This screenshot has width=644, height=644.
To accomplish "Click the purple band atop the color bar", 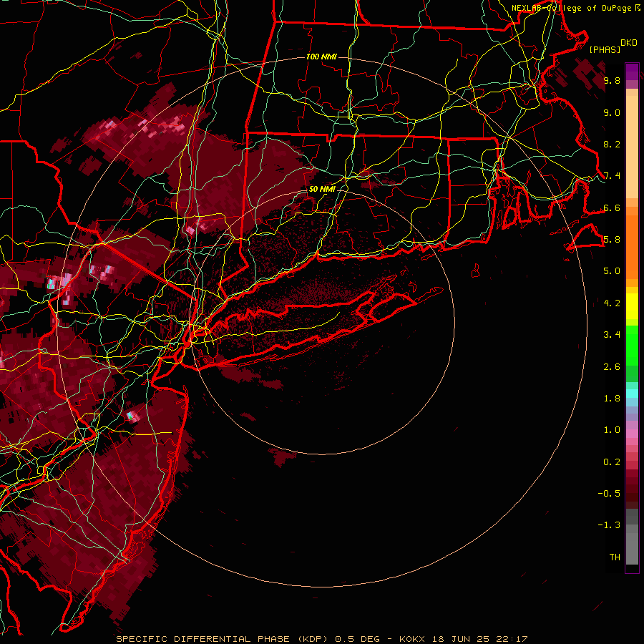I will click(x=632, y=72).
